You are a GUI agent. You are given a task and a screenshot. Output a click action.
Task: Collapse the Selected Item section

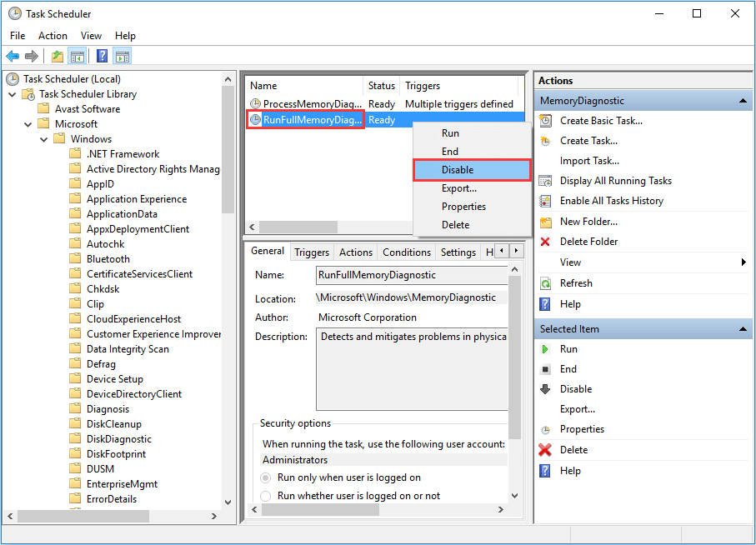pos(743,329)
